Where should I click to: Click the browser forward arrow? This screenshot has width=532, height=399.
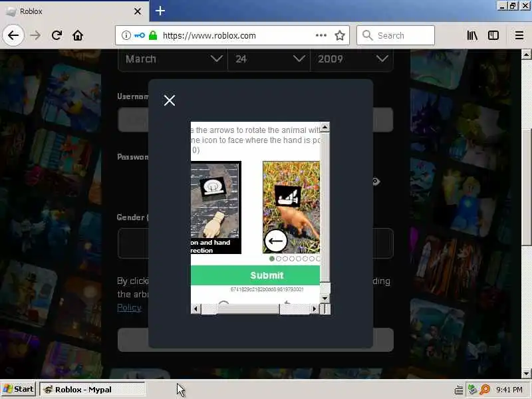click(35, 35)
